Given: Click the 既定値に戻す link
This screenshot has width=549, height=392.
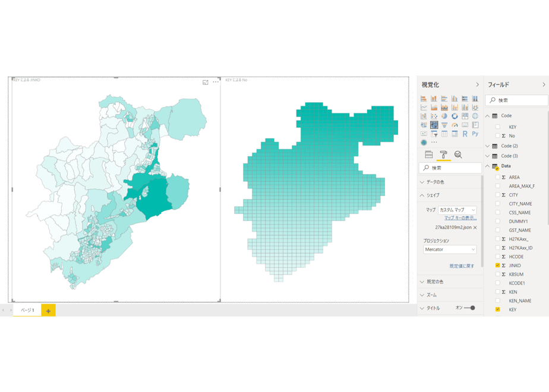Looking at the screenshot, I should click(x=462, y=266).
